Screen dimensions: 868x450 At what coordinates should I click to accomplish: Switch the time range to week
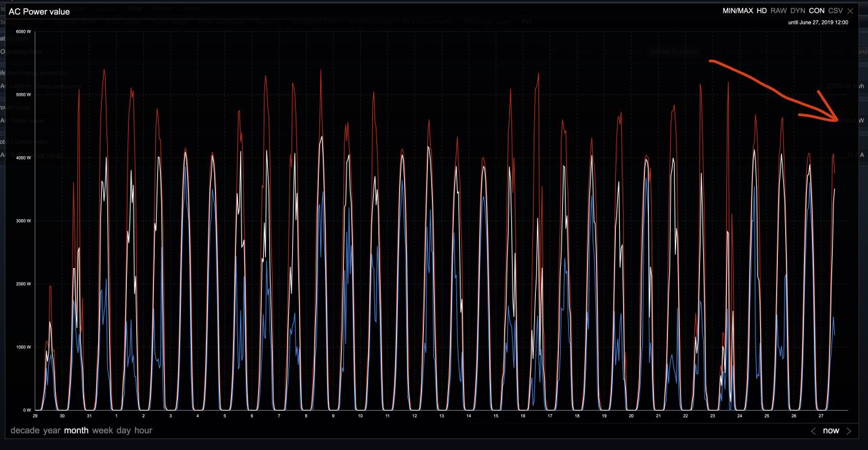click(102, 430)
